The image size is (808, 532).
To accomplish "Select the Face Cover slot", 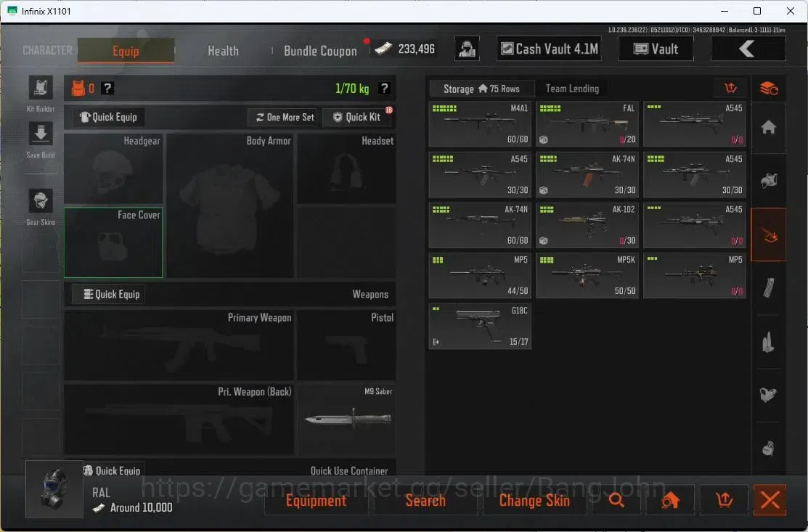I will pyautogui.click(x=113, y=242).
